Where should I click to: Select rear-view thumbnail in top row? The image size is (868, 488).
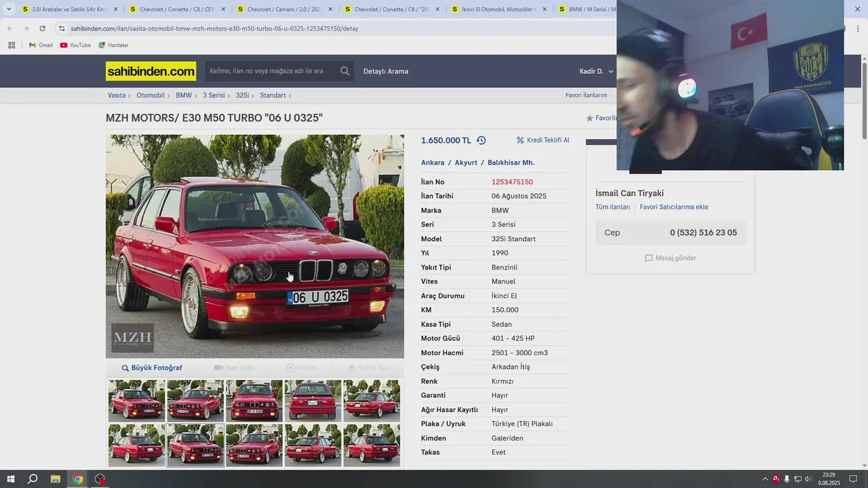pyautogui.click(x=313, y=401)
